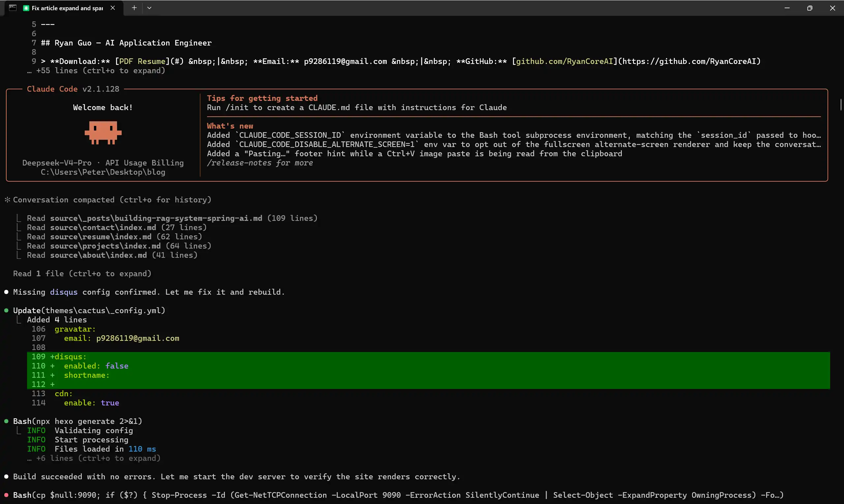Click the 'Build succeeded with no errors' message

point(236,477)
